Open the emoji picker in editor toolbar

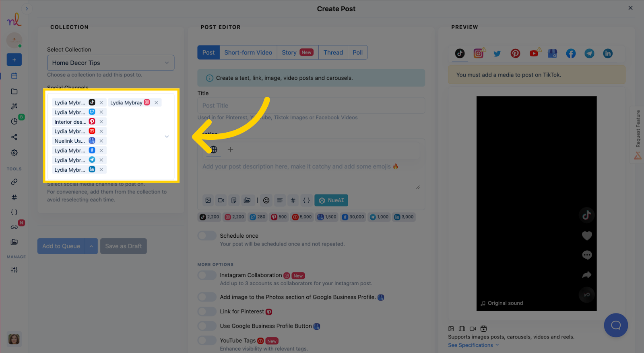point(266,200)
